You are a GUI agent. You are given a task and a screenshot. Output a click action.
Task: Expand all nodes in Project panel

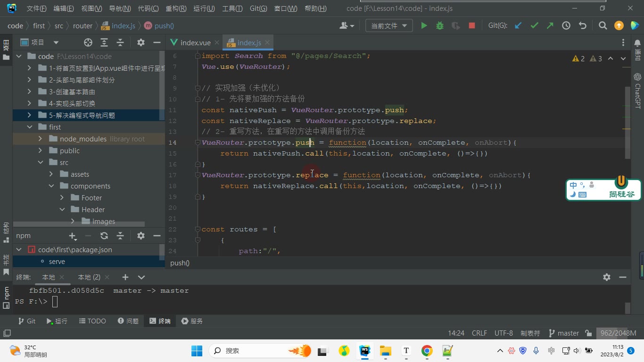click(x=104, y=42)
